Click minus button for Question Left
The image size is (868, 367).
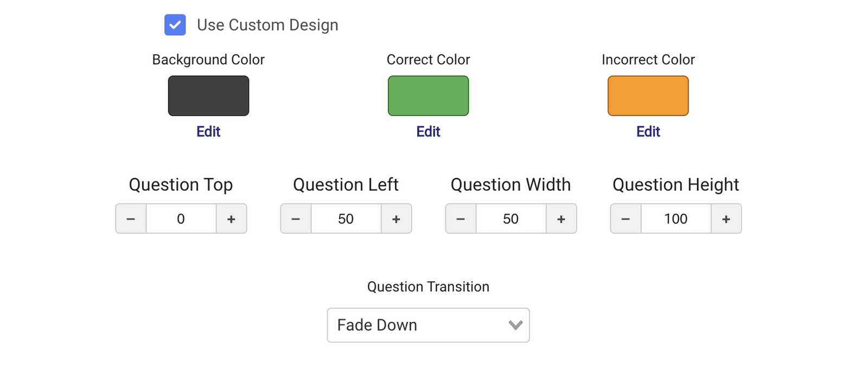(x=296, y=219)
